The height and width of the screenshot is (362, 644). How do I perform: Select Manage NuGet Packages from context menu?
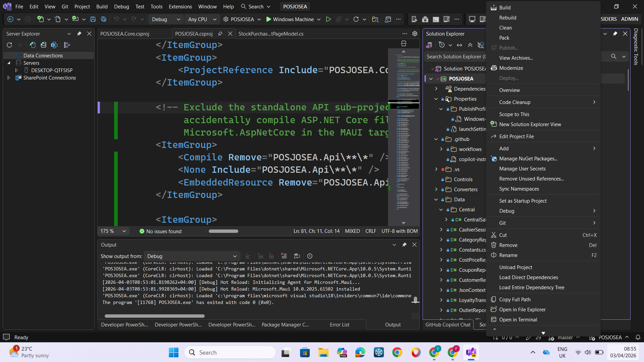pyautogui.click(x=528, y=159)
